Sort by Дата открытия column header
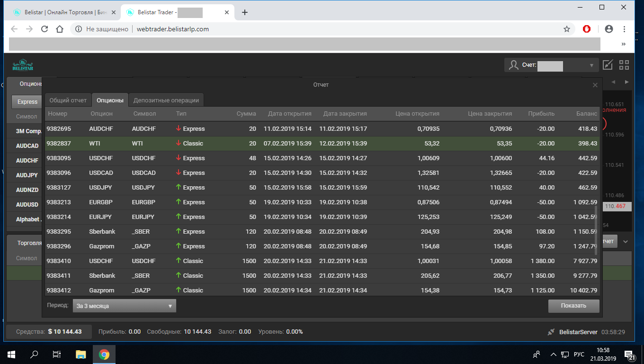 click(289, 114)
